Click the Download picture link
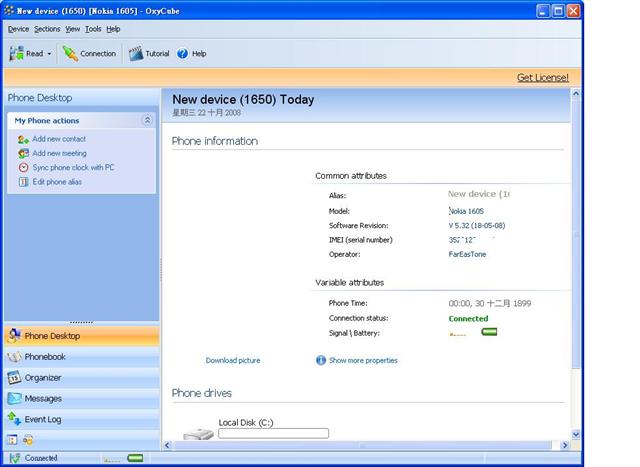 click(232, 360)
